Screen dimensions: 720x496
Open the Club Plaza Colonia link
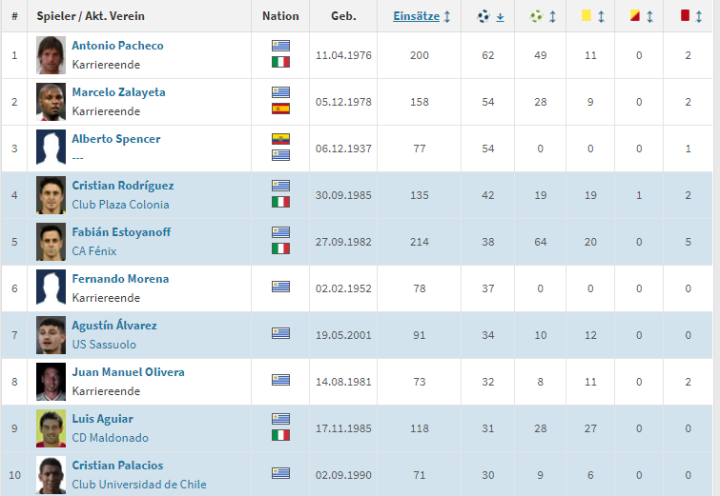(120, 204)
